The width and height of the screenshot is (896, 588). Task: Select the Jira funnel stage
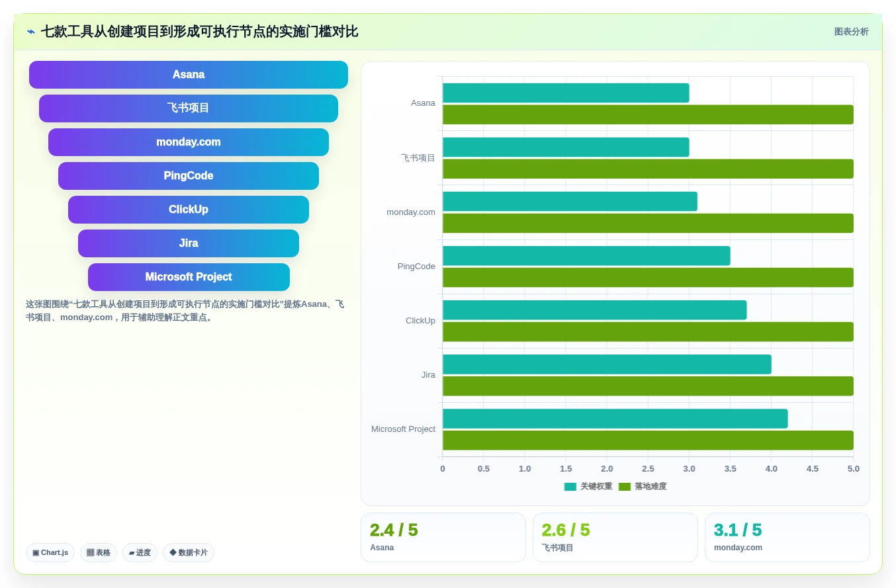(189, 243)
